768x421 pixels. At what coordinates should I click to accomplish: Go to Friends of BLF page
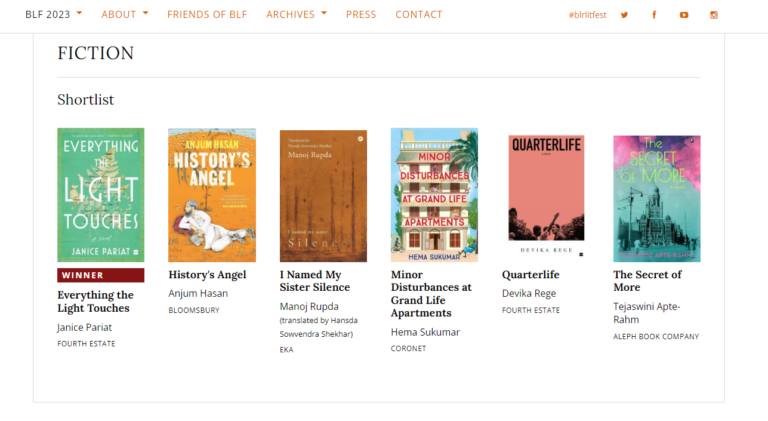click(207, 14)
